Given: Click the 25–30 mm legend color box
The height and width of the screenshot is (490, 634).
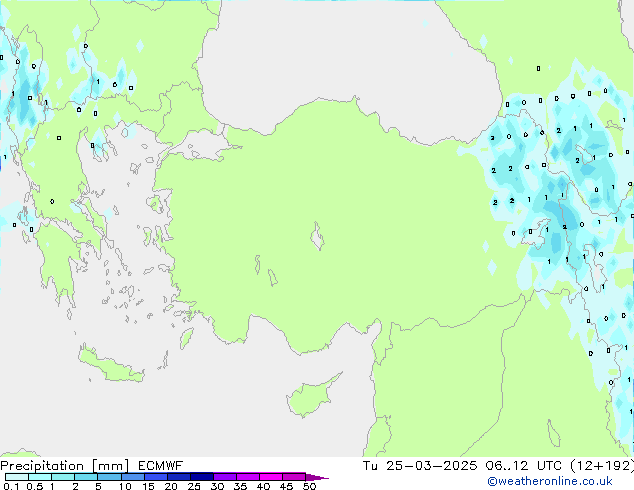Looking at the screenshot, I should coord(201,477).
